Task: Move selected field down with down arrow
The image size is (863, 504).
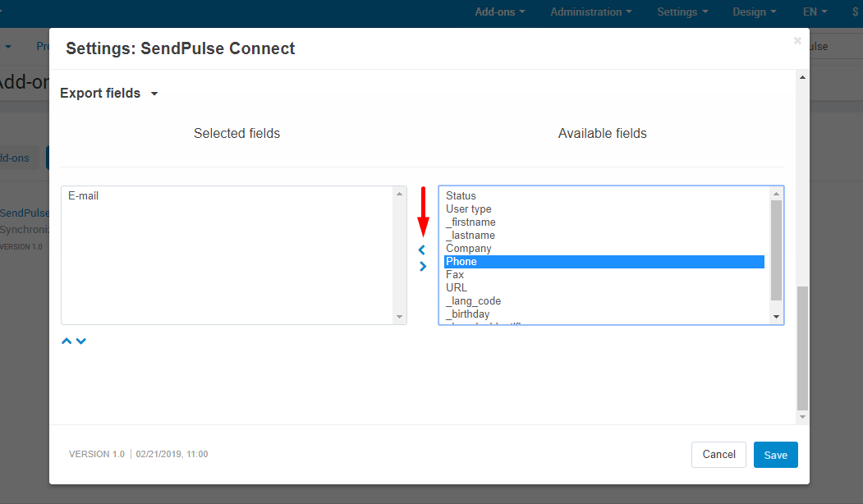Action: (x=81, y=341)
